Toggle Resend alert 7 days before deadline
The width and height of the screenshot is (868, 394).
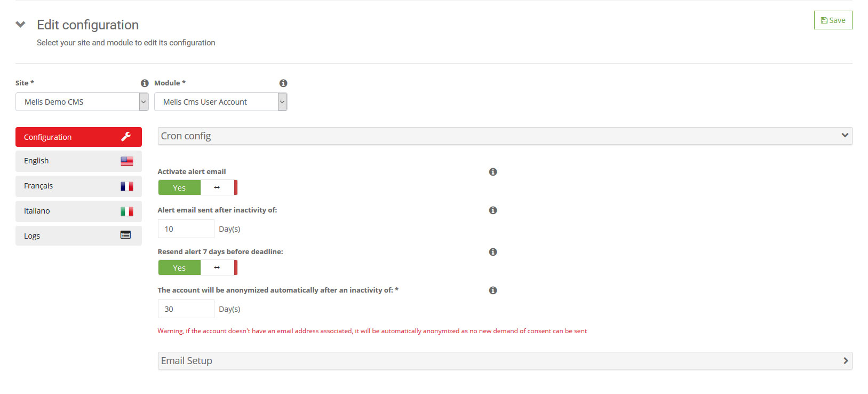pos(197,267)
